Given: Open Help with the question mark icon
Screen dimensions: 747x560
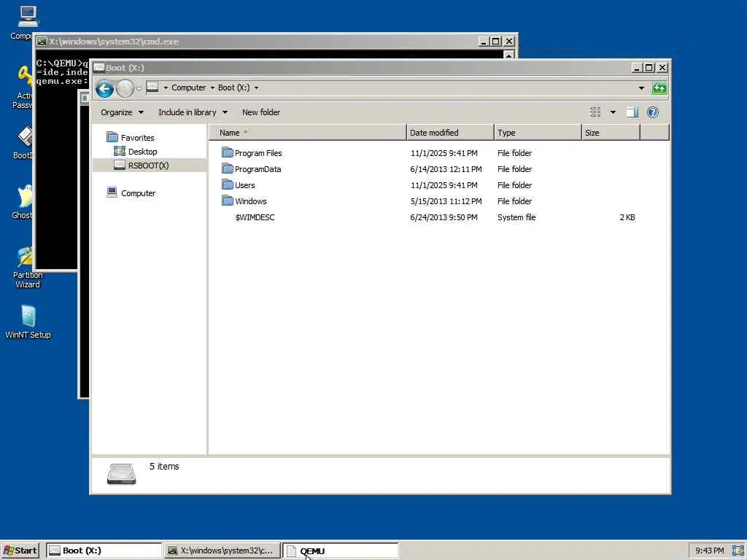Looking at the screenshot, I should 653,112.
